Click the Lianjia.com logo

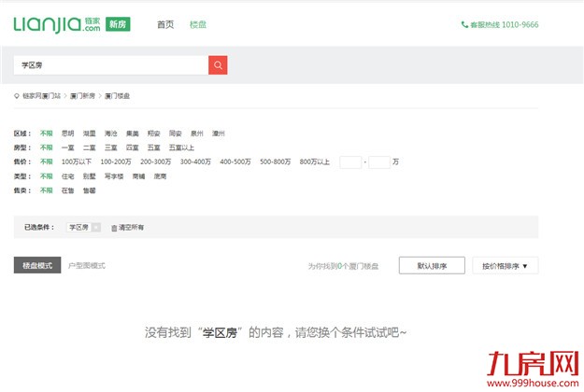click(x=57, y=24)
